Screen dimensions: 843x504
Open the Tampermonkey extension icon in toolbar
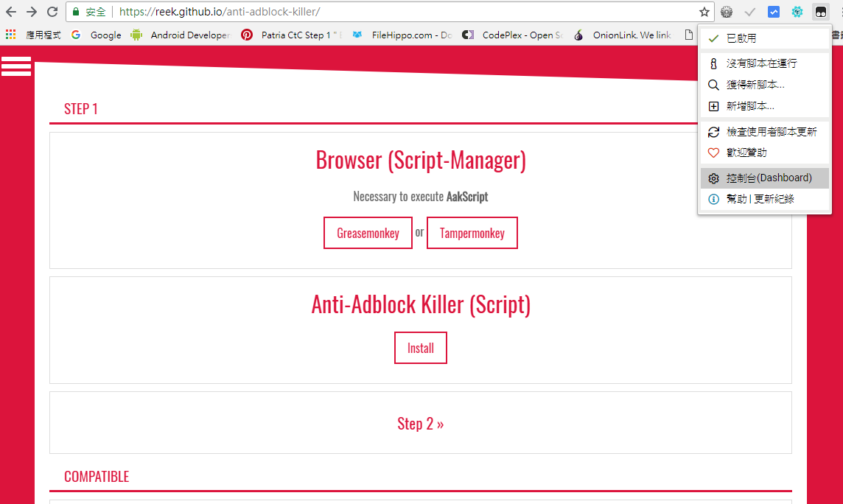(820, 12)
